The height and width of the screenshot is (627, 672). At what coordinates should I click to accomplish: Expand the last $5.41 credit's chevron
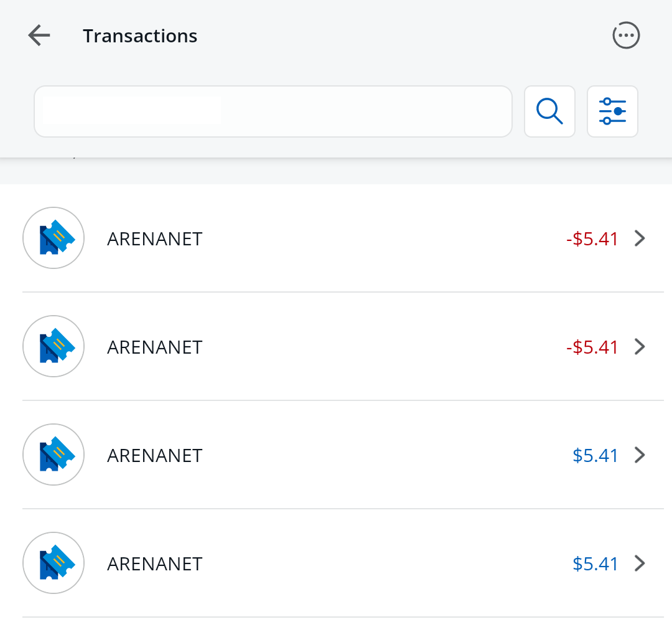(x=640, y=563)
